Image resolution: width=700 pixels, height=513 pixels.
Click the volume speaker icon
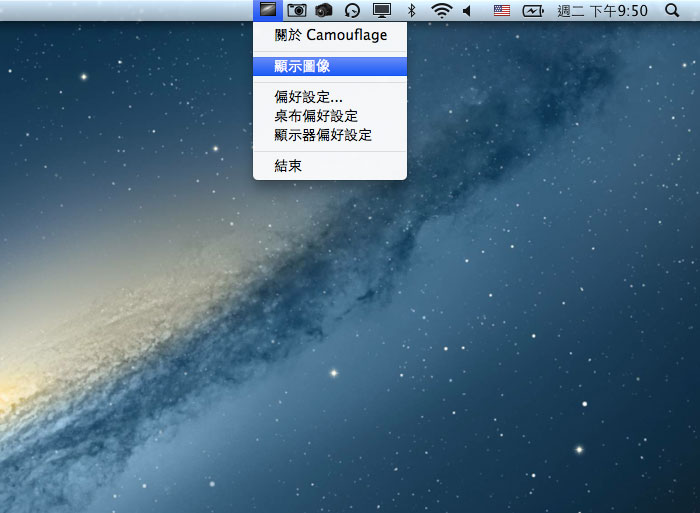(x=467, y=10)
